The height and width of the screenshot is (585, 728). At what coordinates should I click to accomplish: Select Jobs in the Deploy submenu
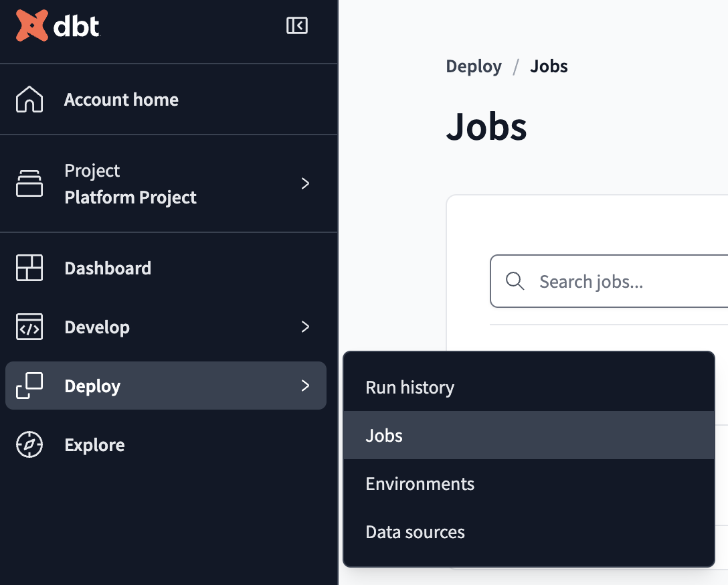[x=384, y=435]
